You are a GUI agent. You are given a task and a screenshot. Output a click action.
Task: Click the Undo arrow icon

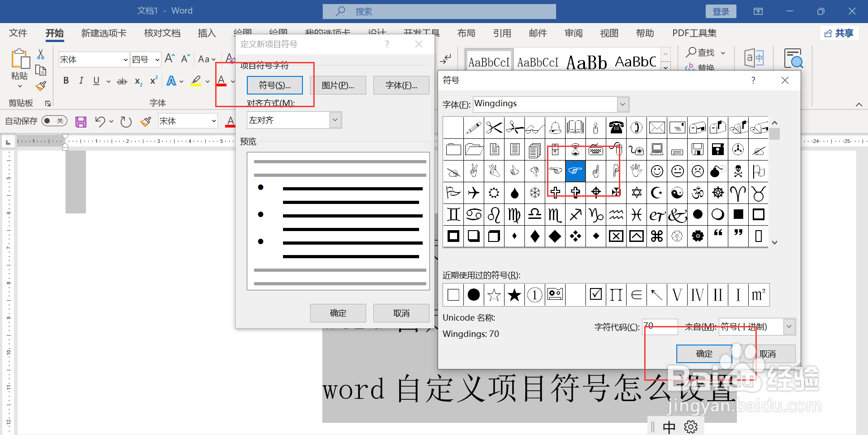point(100,121)
